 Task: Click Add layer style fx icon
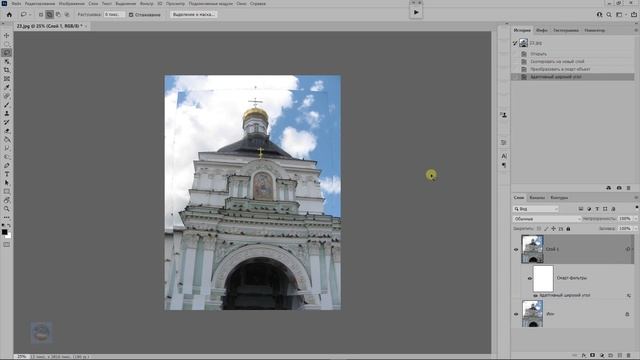pos(584,356)
